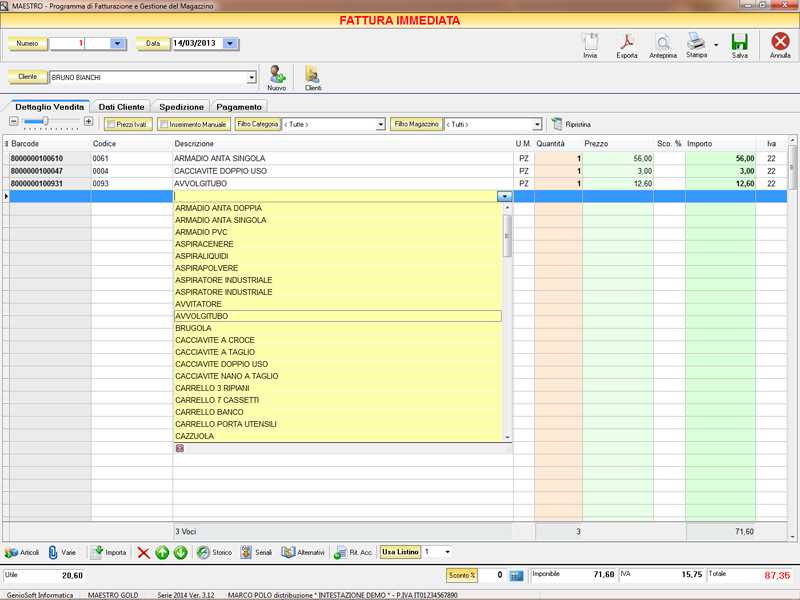Click the zoom slider handle above the grid
This screenshot has height=600, width=800.
44,121
